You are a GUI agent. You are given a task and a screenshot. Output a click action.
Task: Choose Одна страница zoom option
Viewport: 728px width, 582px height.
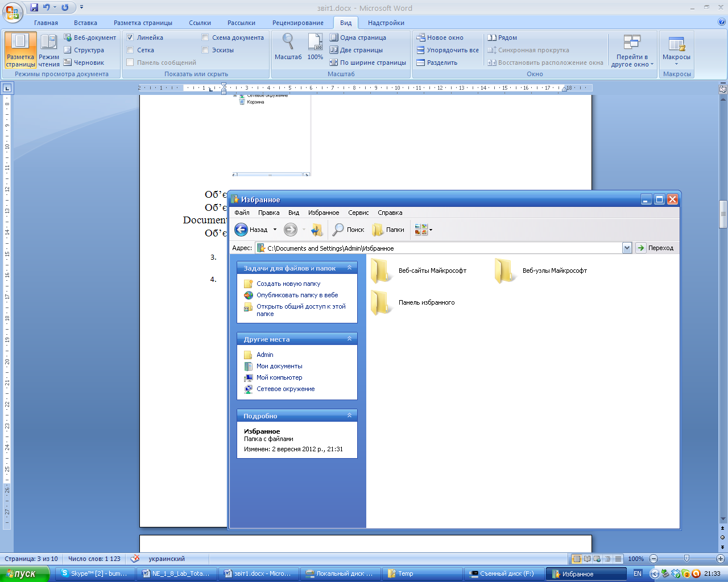(358, 38)
